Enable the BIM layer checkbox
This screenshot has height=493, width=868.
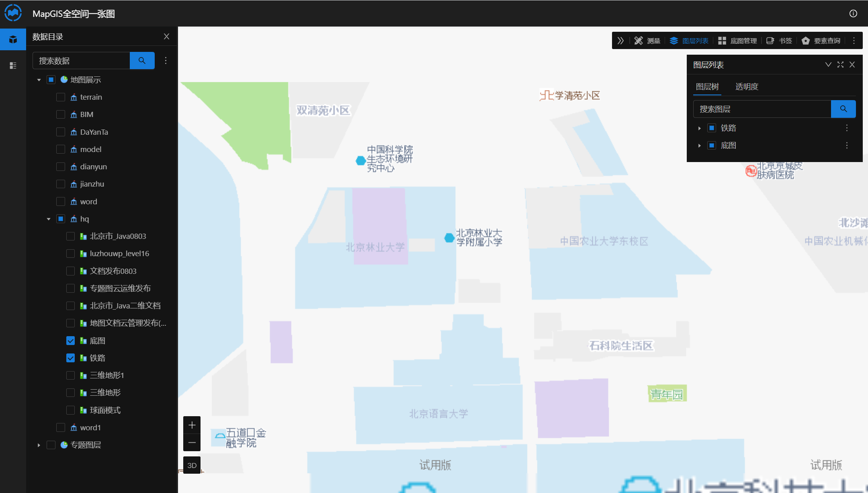(61, 114)
